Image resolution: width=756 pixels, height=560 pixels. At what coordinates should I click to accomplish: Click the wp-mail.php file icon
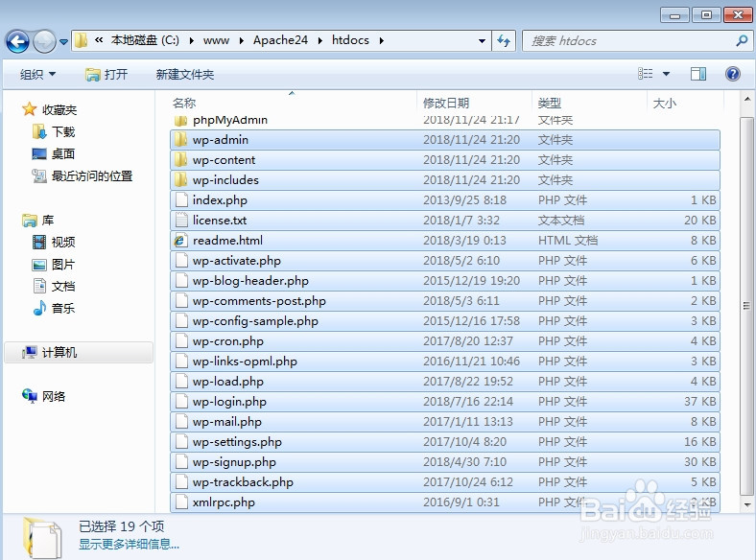(x=181, y=422)
